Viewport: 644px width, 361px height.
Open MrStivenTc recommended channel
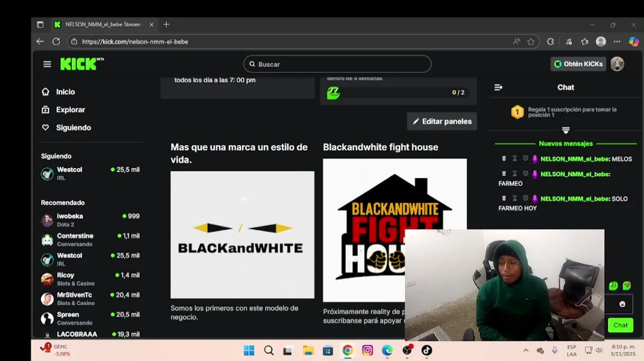[90, 299]
